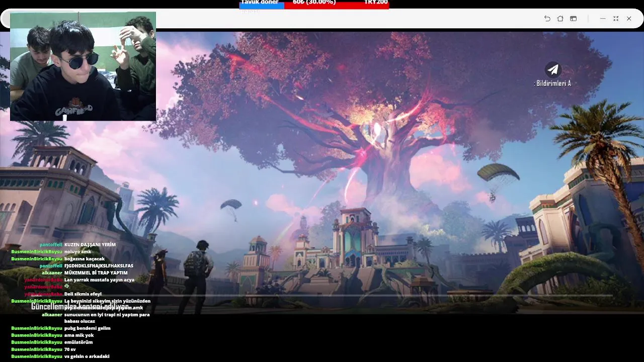The width and height of the screenshot is (644, 362).
Task: Minimize the emulator window
Action: [603, 19]
